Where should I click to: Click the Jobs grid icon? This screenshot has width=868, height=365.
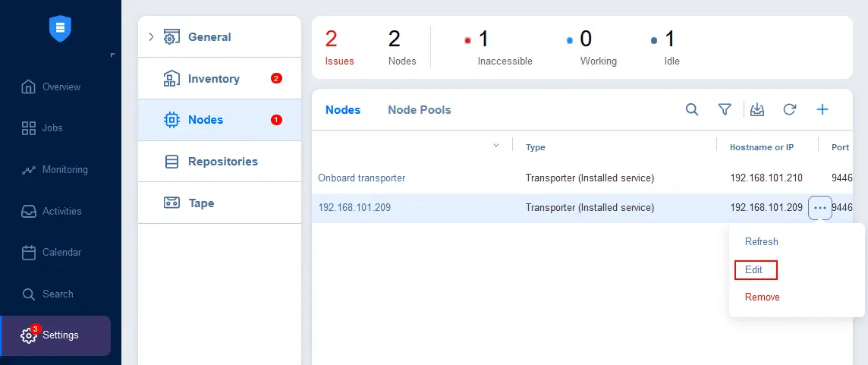28,128
